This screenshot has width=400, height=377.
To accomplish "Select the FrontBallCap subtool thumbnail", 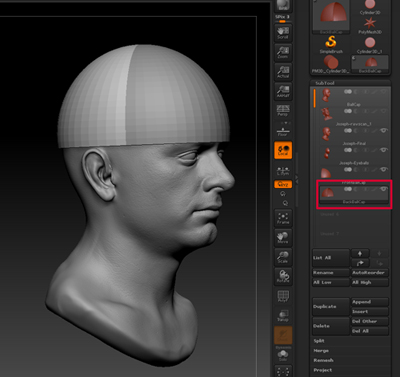I will click(326, 173).
